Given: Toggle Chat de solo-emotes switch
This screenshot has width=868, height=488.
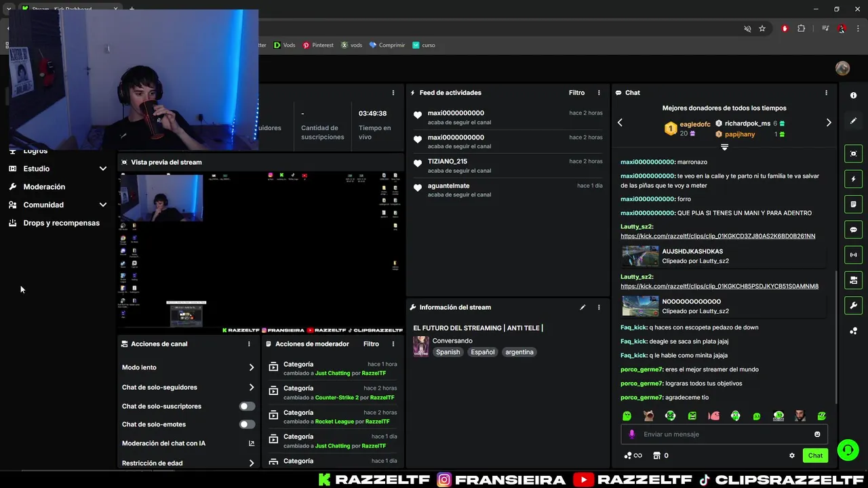Looking at the screenshot, I should click(x=248, y=424).
